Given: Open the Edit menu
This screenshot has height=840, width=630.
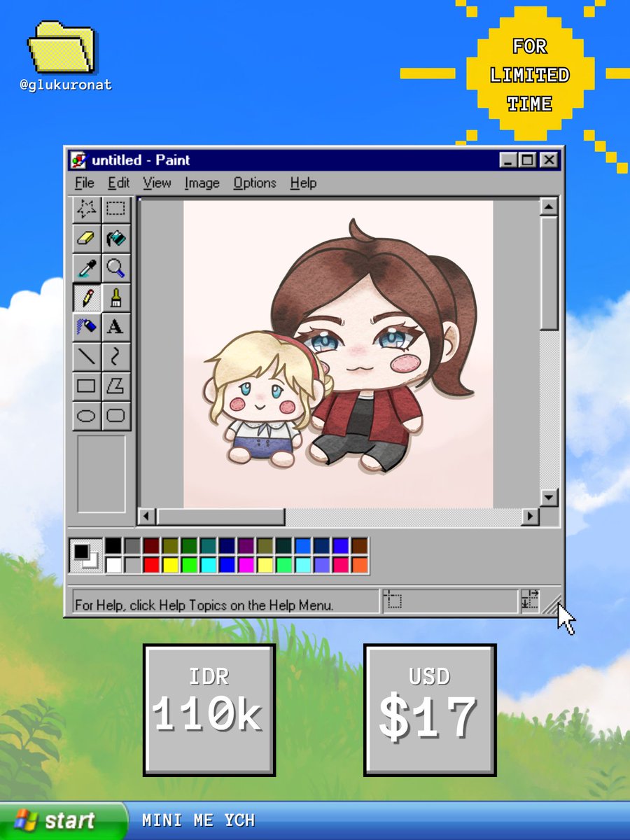Looking at the screenshot, I should coord(119,183).
